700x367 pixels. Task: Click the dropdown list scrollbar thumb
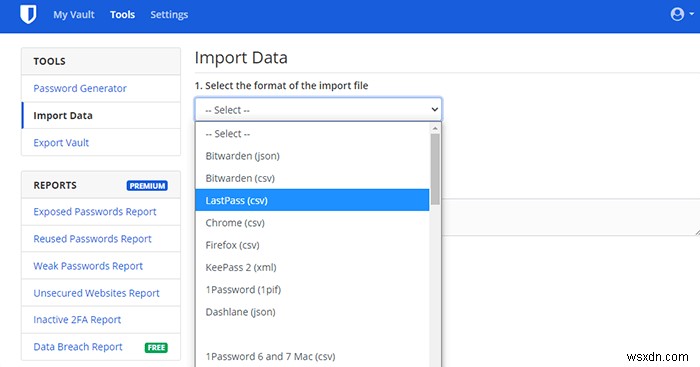tap(435, 169)
